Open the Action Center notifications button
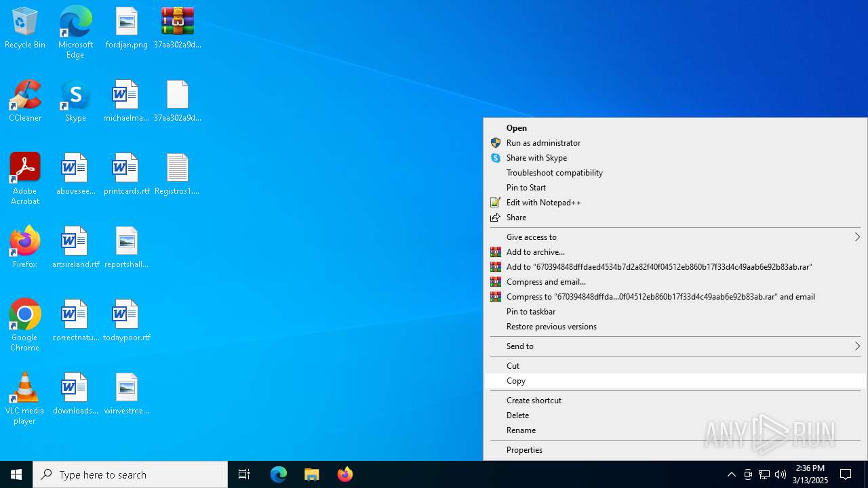Image resolution: width=868 pixels, height=488 pixels. [x=846, y=474]
